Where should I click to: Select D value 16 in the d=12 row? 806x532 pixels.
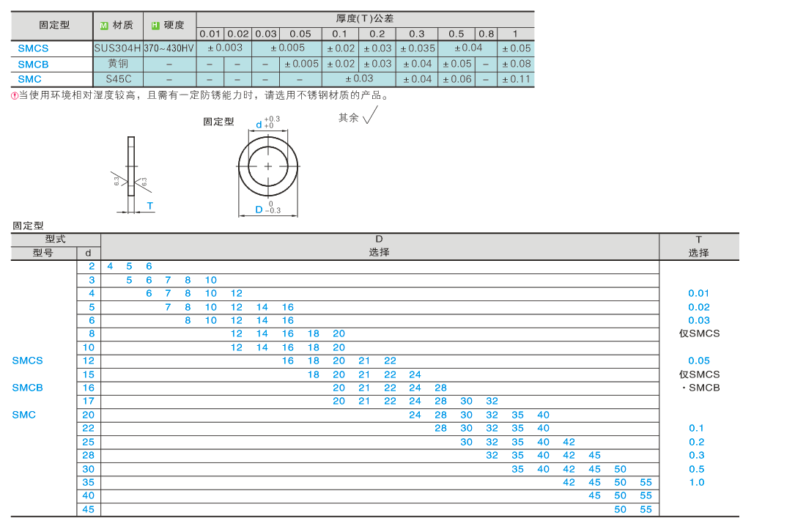pyautogui.click(x=288, y=361)
